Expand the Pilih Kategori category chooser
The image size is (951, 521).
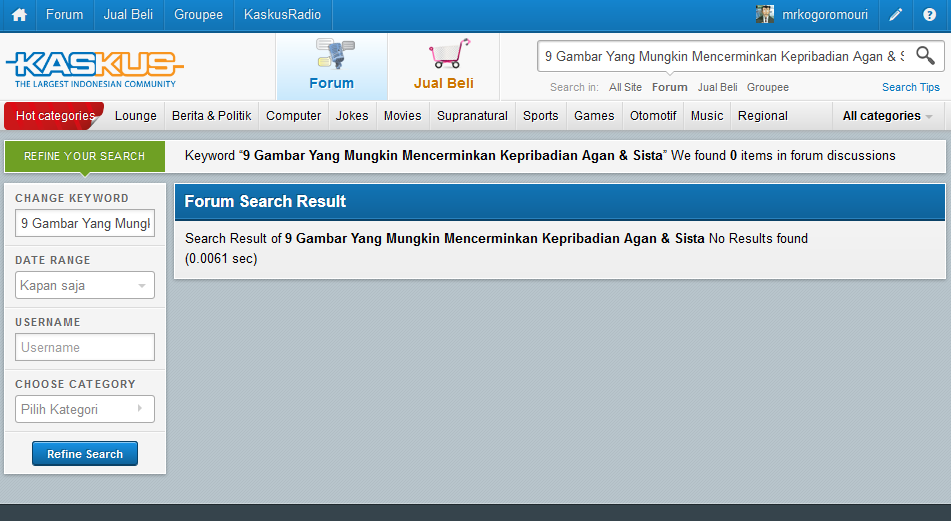pyautogui.click(x=85, y=409)
